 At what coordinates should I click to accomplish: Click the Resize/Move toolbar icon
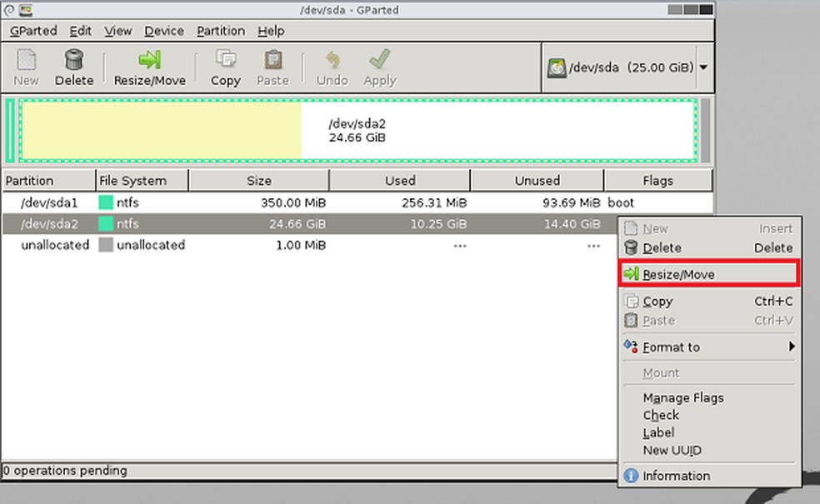pos(149,60)
